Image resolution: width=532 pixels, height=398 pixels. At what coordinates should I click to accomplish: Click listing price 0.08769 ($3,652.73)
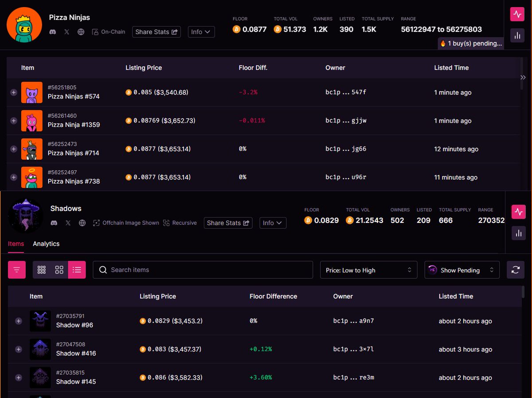160,121
